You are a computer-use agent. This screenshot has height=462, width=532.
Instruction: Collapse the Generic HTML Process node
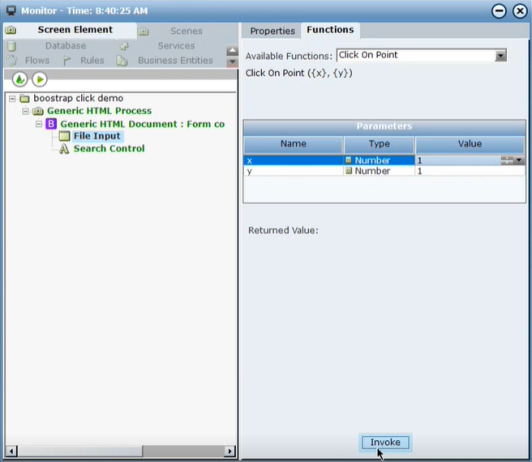[25, 111]
